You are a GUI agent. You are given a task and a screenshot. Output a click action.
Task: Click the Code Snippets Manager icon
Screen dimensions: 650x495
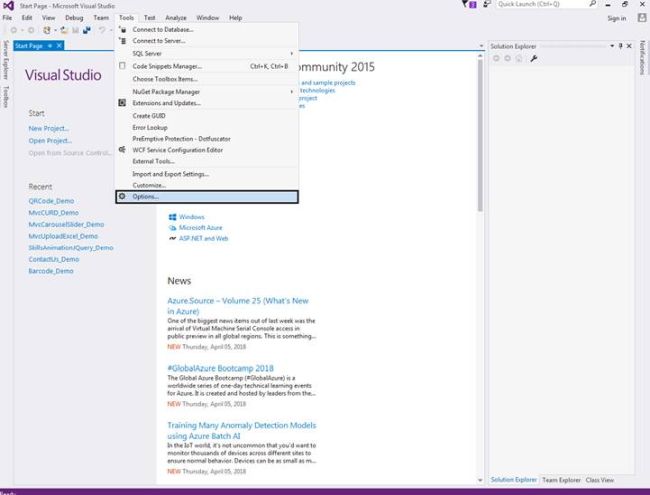coord(122,66)
